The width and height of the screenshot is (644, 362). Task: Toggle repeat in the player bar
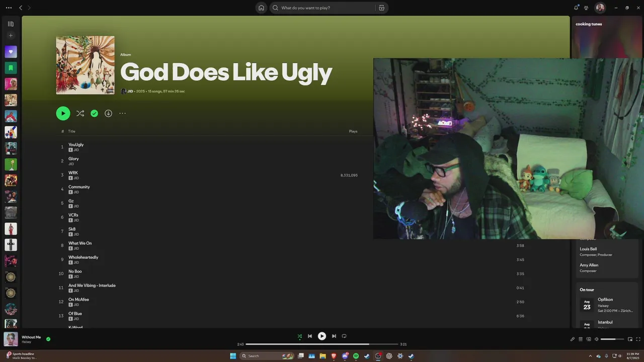tap(344, 336)
